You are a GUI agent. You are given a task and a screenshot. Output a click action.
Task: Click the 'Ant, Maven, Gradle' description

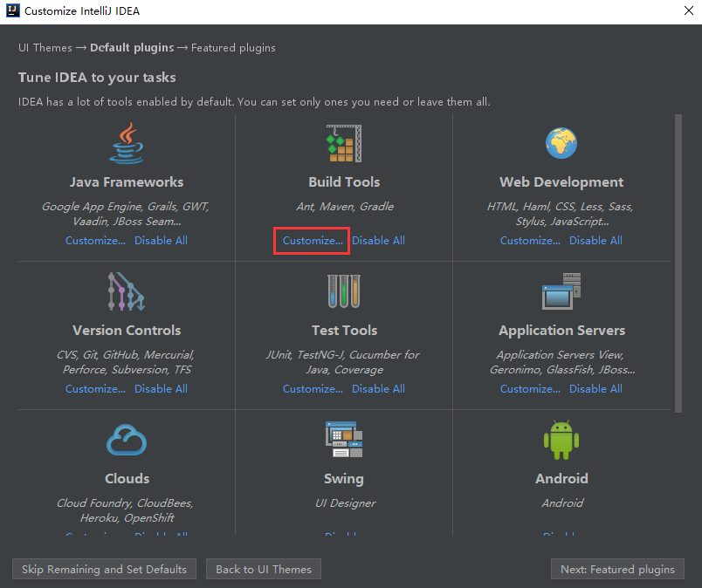tap(345, 206)
